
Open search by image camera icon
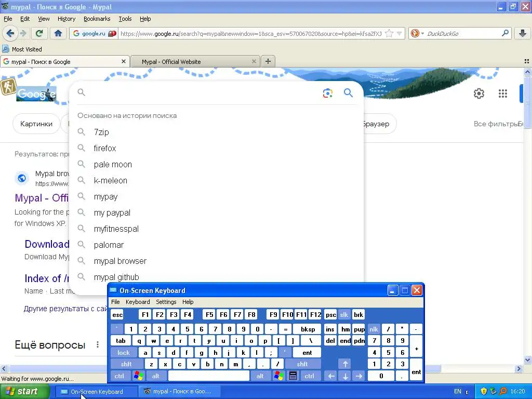[x=327, y=93]
